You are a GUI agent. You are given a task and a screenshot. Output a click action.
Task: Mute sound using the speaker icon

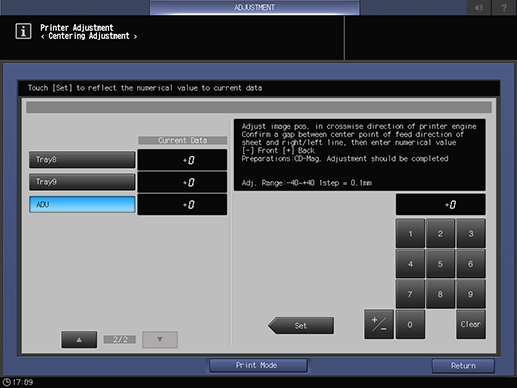(478, 7)
